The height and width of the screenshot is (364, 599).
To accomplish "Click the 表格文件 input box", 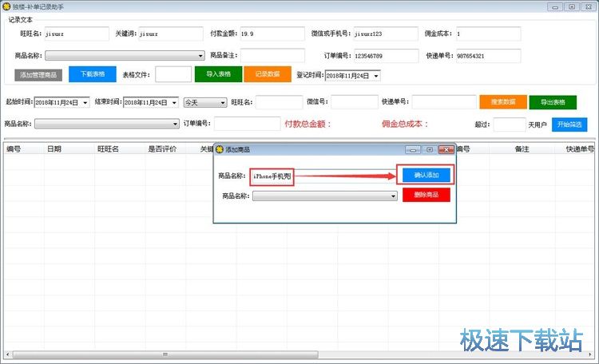I will (x=173, y=74).
